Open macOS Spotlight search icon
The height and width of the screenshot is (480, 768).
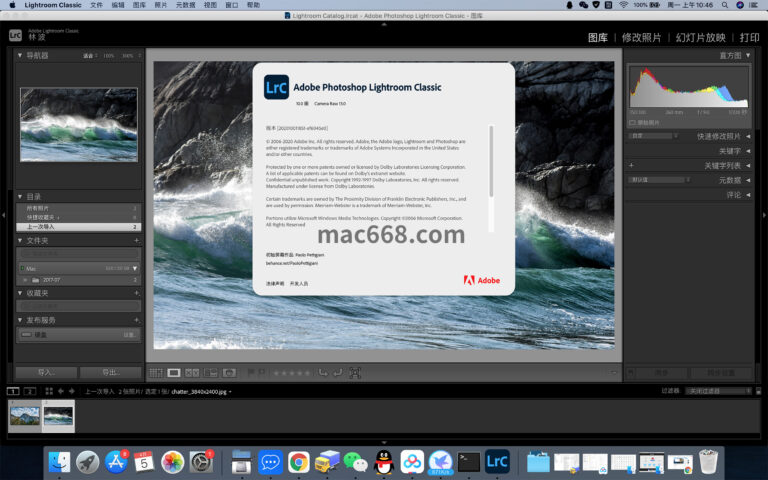[724, 5]
